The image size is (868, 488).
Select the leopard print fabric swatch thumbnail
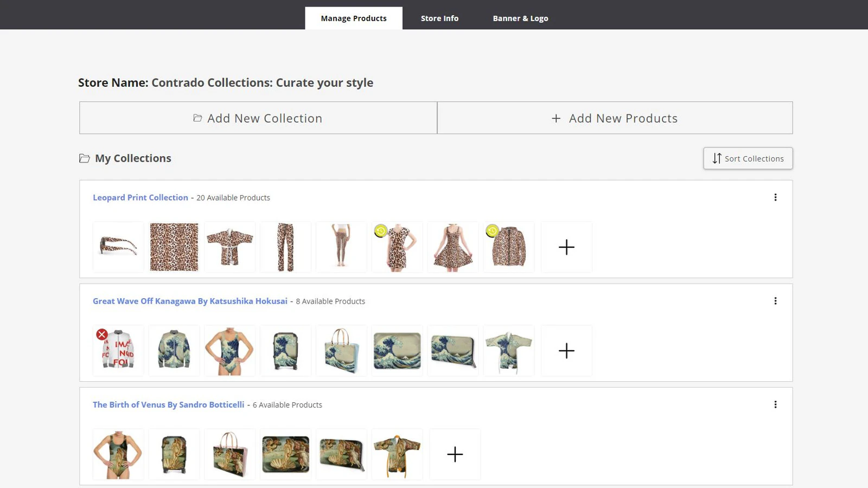point(174,247)
